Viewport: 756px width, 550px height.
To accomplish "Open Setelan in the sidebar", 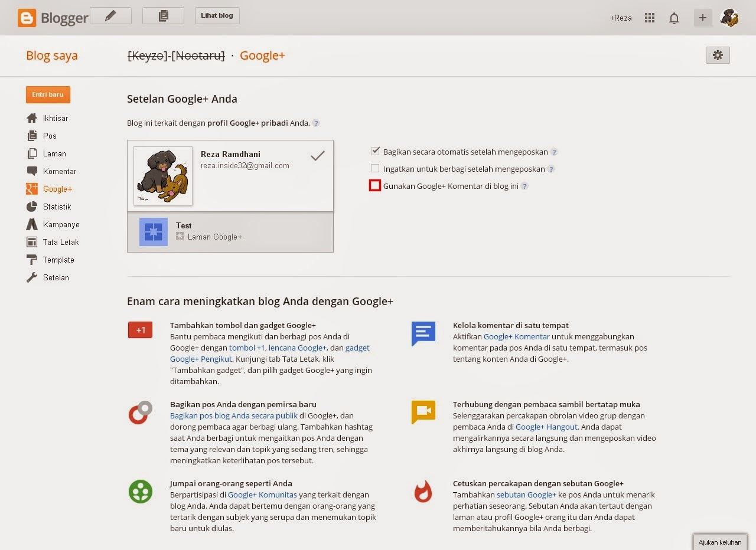I will pyautogui.click(x=56, y=277).
